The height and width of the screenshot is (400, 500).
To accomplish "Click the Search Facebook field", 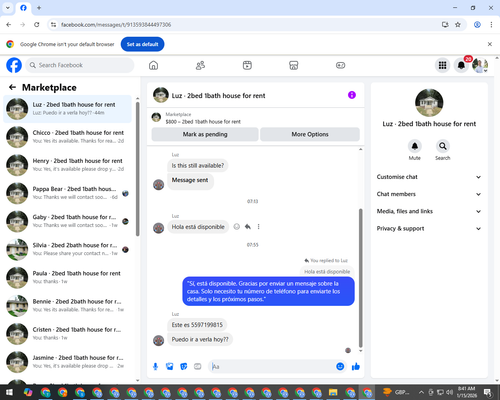I will [80, 65].
